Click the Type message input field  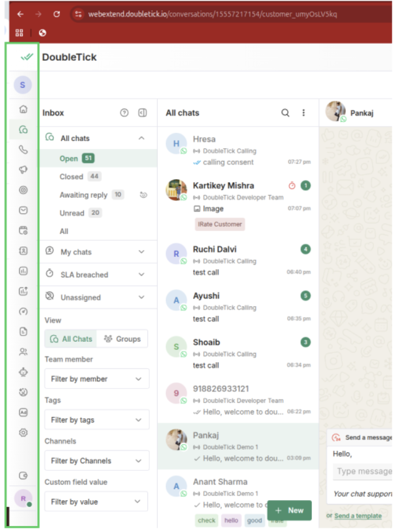click(x=363, y=471)
